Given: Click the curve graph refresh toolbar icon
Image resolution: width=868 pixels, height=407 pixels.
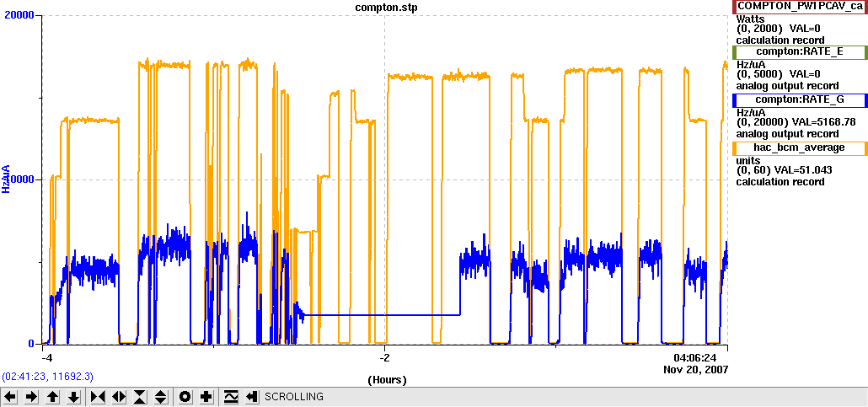Looking at the screenshot, I should click(x=232, y=397).
